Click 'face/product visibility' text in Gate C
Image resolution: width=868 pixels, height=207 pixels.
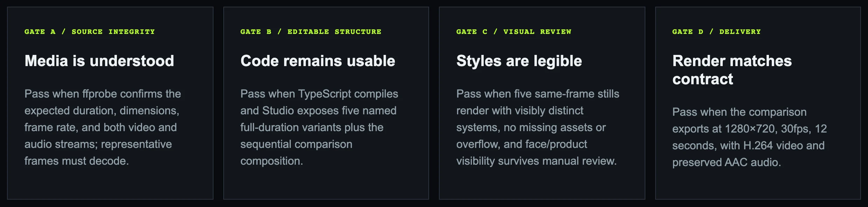pyautogui.click(x=521, y=152)
